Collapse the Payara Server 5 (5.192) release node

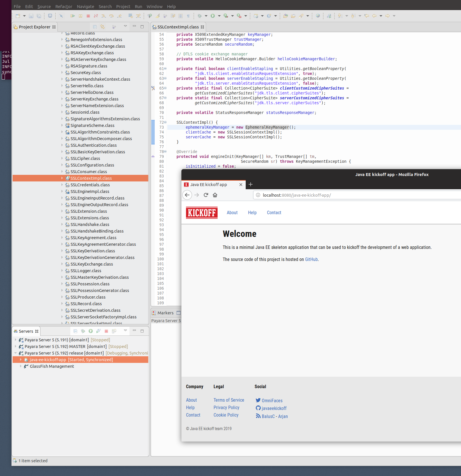16,353
